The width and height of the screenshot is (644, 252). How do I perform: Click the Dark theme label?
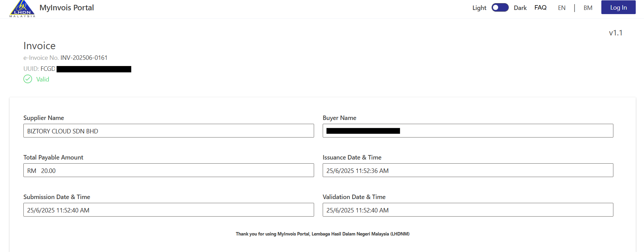pyautogui.click(x=520, y=8)
